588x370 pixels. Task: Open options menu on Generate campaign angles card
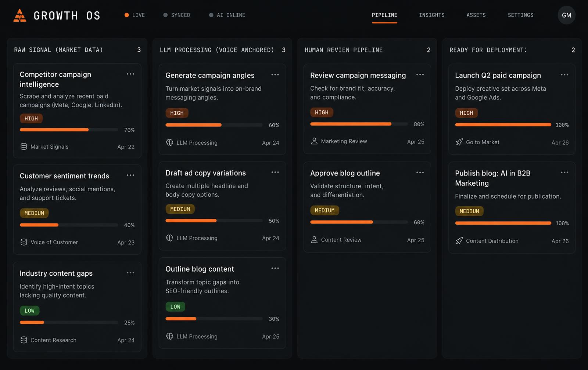[x=275, y=75]
